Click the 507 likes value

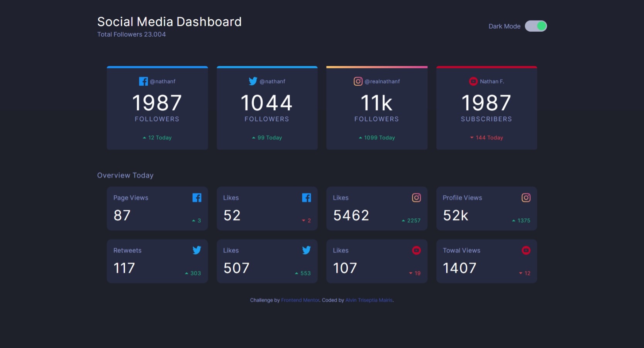237,268
